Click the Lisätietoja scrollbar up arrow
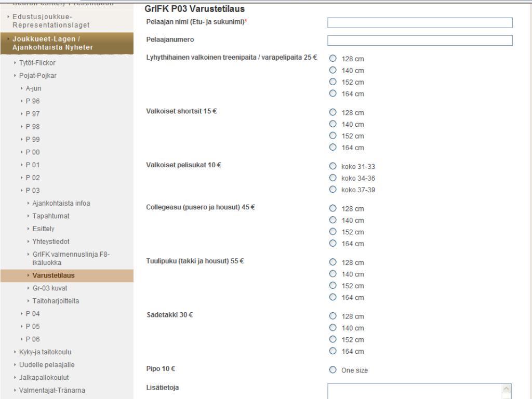The width and height of the screenshot is (532, 399). [506, 389]
